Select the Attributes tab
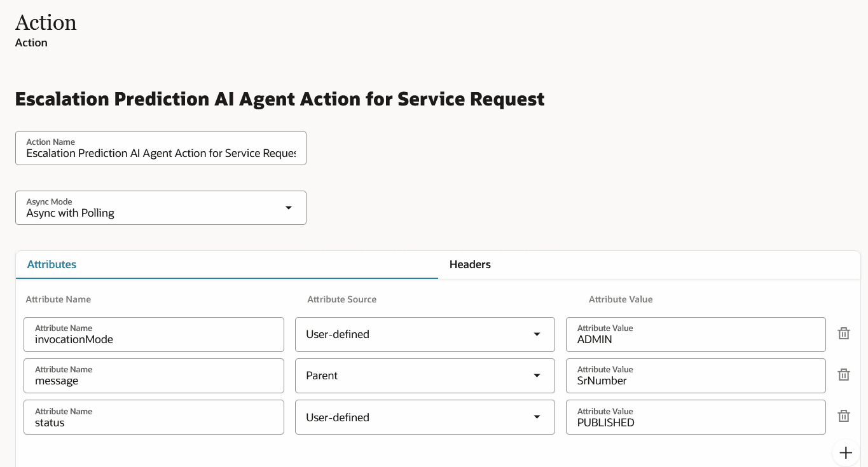 click(x=52, y=264)
